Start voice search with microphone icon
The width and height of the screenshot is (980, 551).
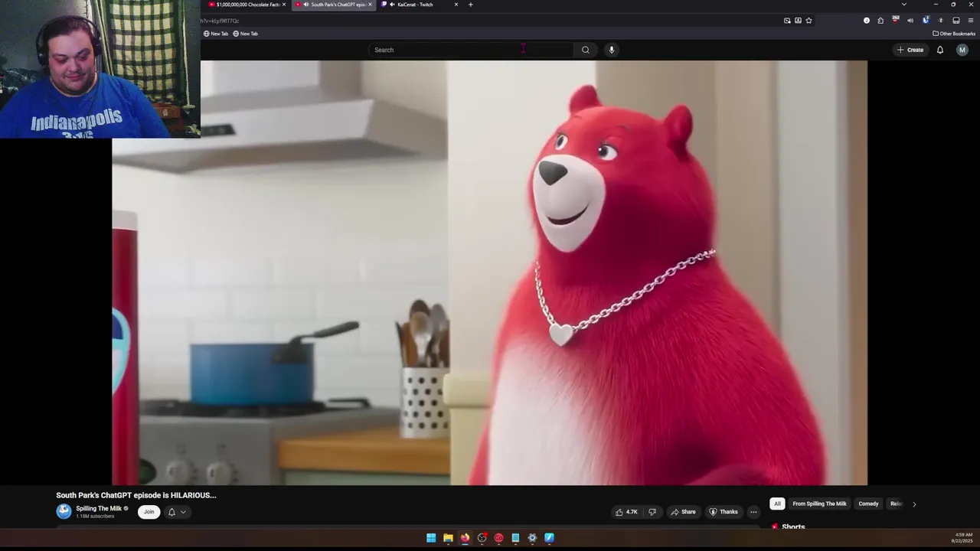(611, 50)
